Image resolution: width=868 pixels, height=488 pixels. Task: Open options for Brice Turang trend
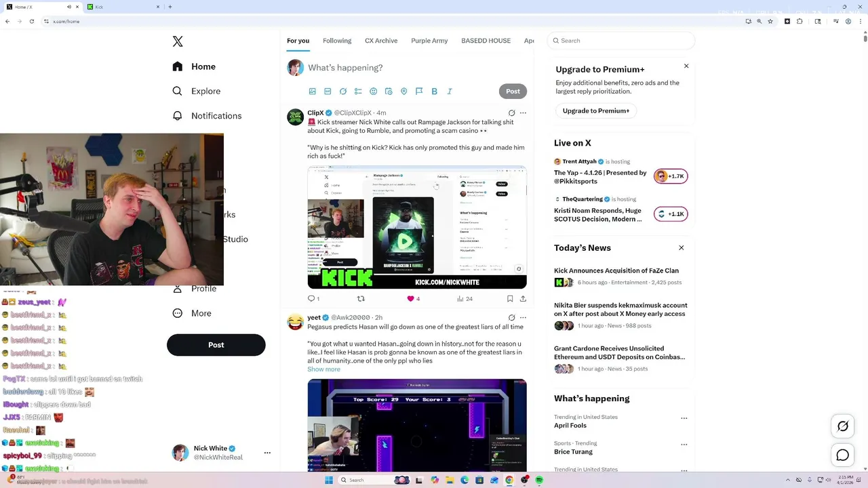coord(684,445)
